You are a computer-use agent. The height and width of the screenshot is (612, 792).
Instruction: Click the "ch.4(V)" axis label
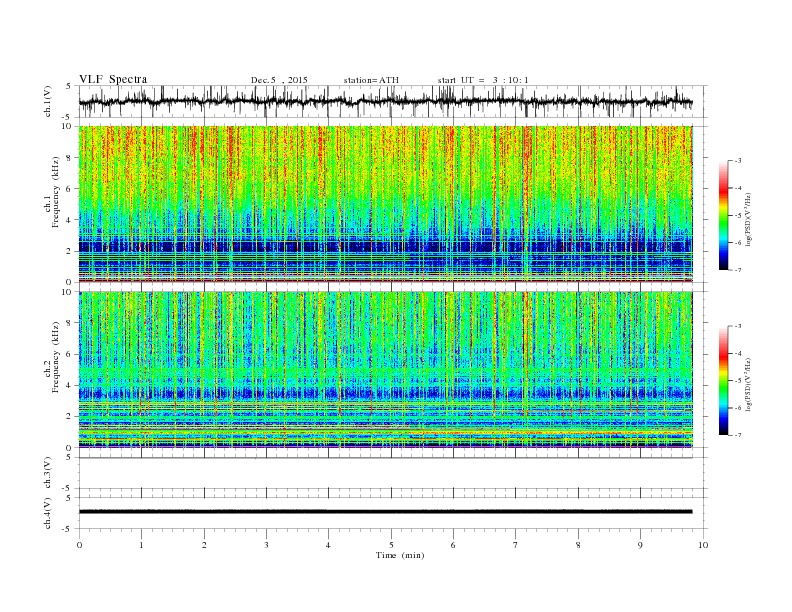pyautogui.click(x=48, y=513)
